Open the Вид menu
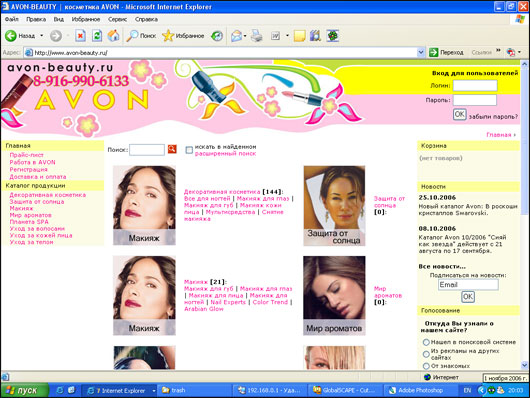 (x=58, y=19)
